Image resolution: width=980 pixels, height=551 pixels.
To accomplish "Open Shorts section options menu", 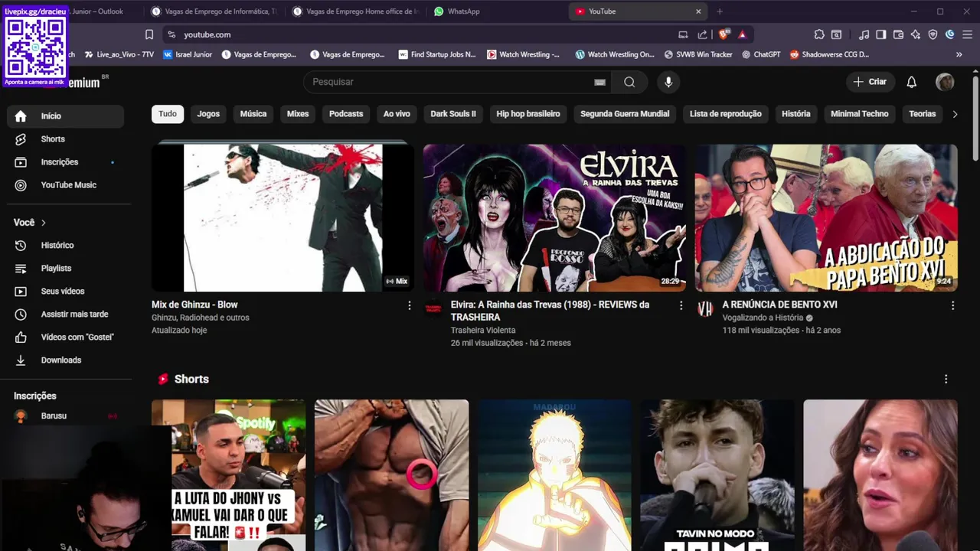I will [946, 379].
